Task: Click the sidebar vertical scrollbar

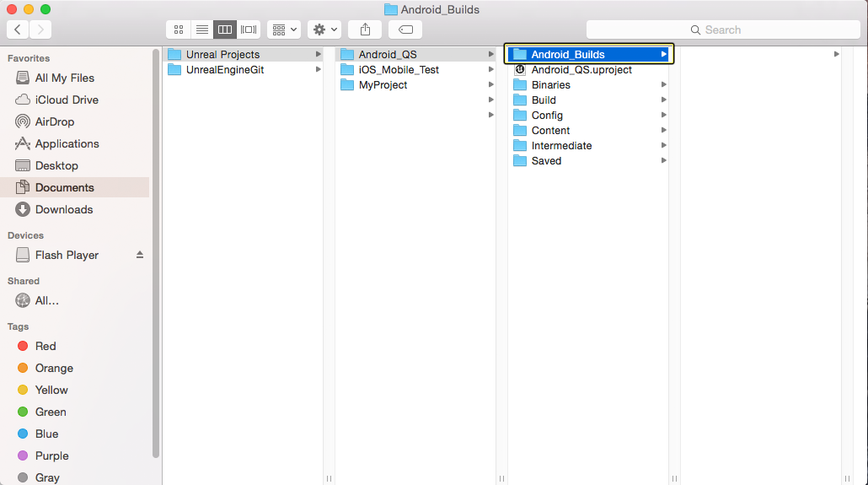Action: [x=156, y=254]
